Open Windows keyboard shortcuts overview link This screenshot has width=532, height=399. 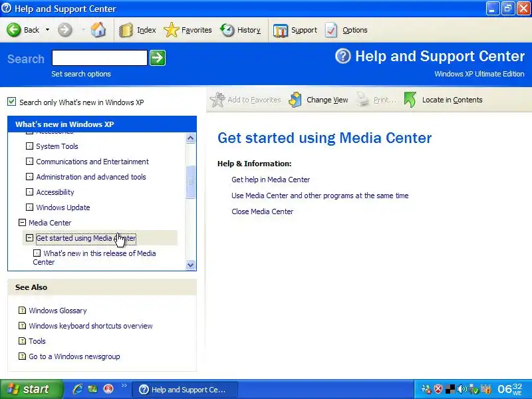pos(90,326)
